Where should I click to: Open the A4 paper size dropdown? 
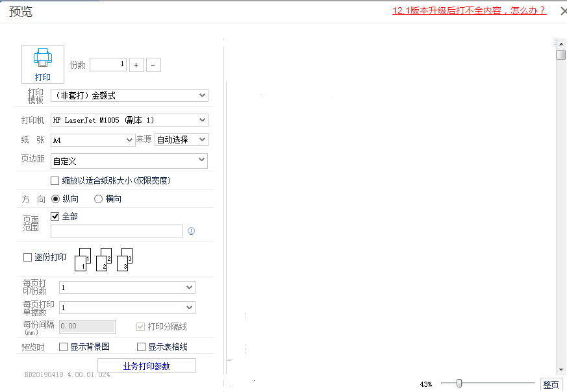[x=93, y=140]
